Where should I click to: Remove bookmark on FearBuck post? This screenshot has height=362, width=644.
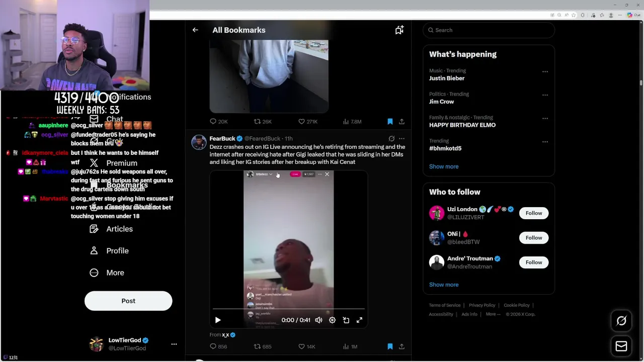(390, 346)
